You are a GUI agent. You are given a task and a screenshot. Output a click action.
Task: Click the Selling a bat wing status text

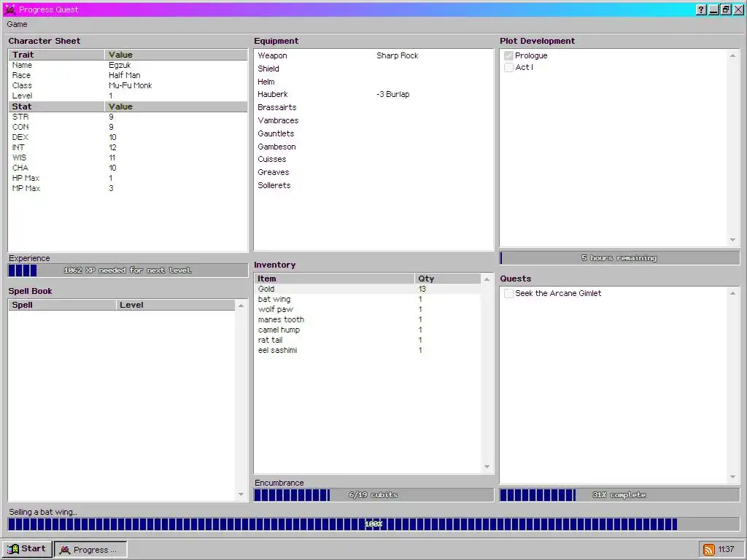[43, 513]
